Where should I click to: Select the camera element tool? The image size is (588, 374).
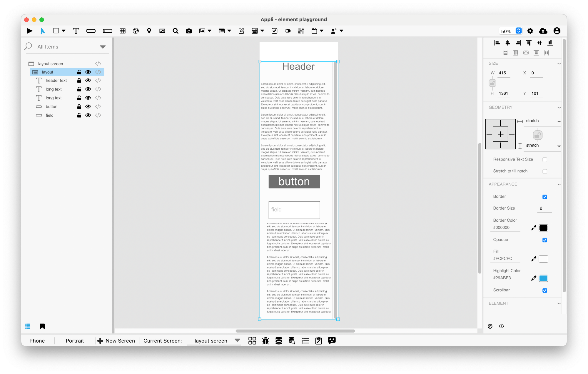pyautogui.click(x=189, y=31)
